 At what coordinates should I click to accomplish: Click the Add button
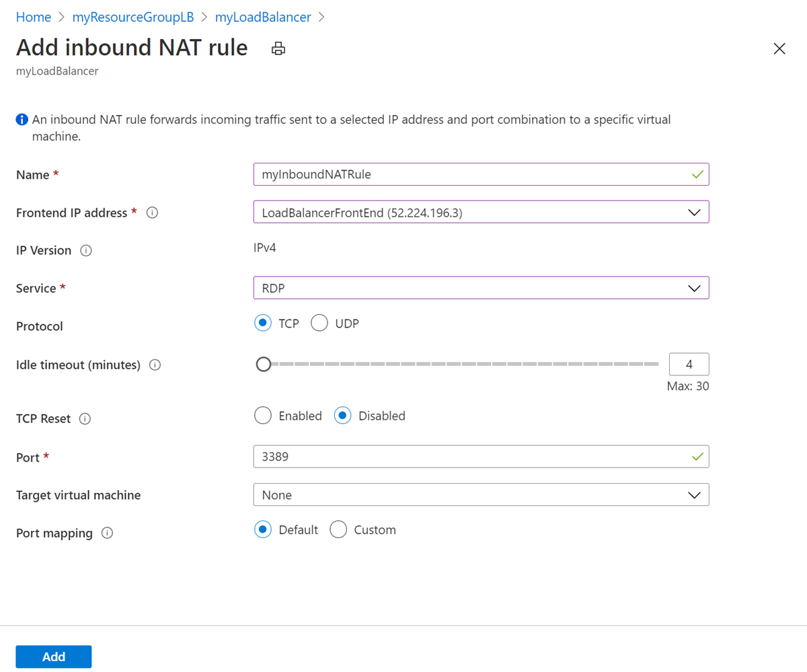pos(53,657)
